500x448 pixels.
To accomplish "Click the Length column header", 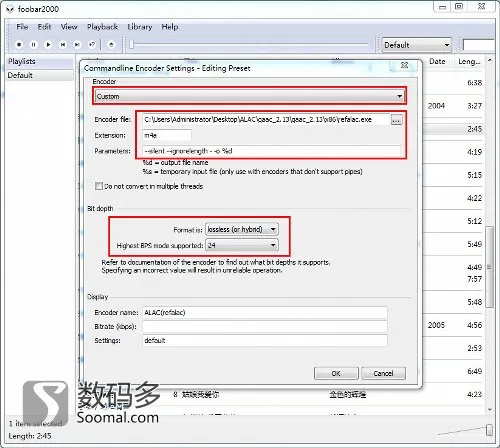I will point(469,61).
